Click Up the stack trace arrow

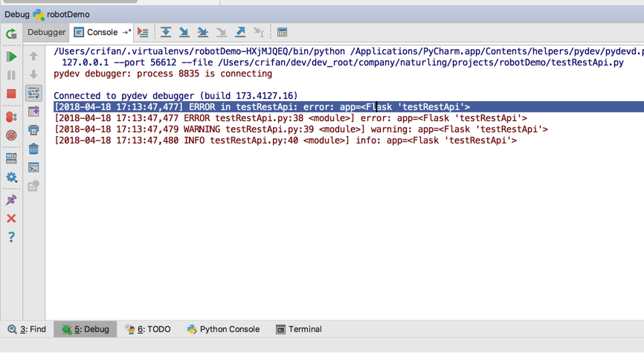[33, 56]
